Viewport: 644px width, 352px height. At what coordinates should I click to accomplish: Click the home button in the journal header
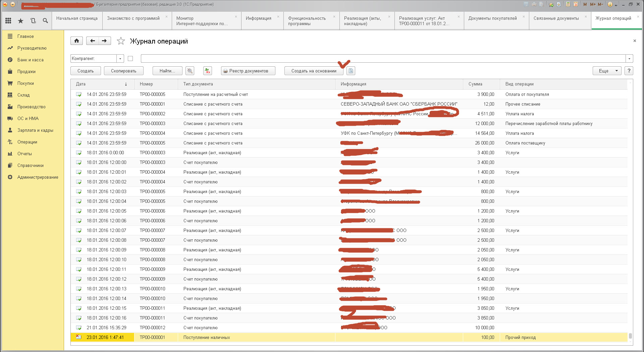click(76, 41)
